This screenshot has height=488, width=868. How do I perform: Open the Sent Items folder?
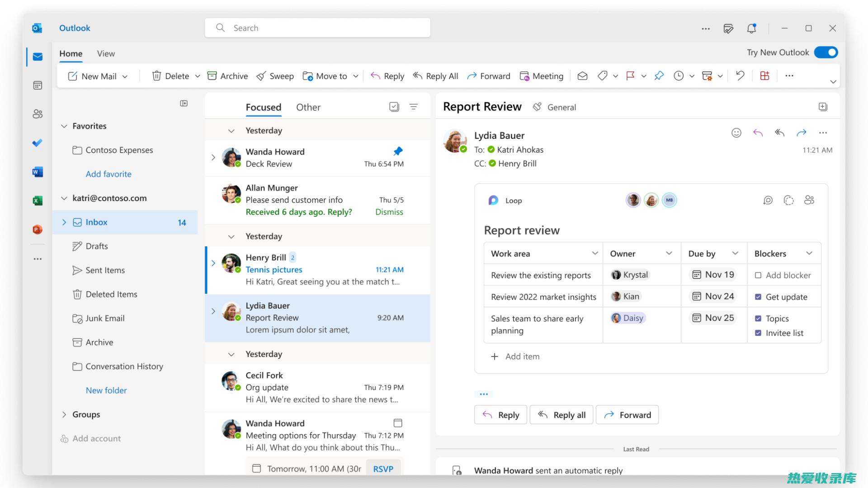pos(105,270)
